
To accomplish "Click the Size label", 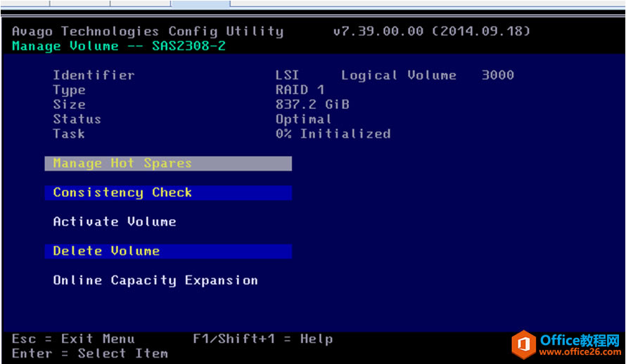I will 69,105.
